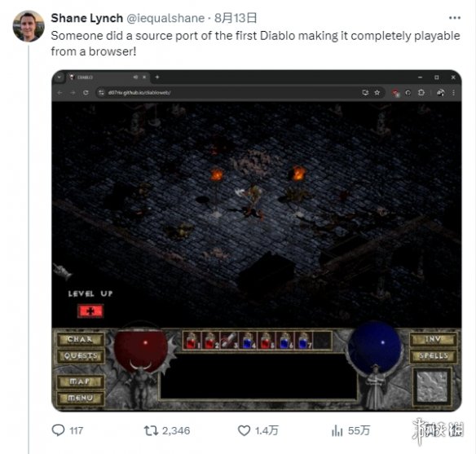This screenshot has width=476, height=454.
Task: Use the blue mana potion in slot 4
Action: click(x=248, y=340)
